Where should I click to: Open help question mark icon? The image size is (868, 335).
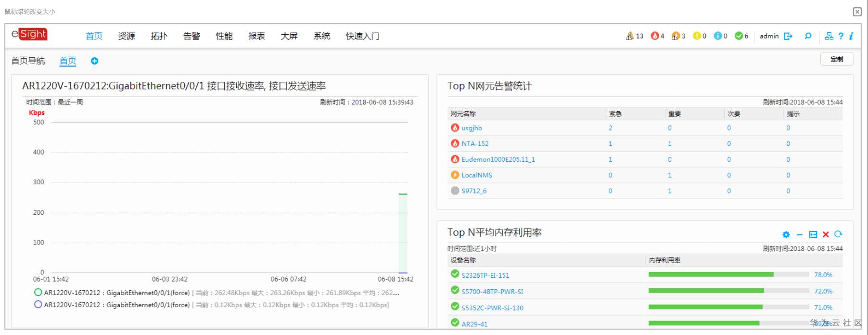tap(841, 36)
